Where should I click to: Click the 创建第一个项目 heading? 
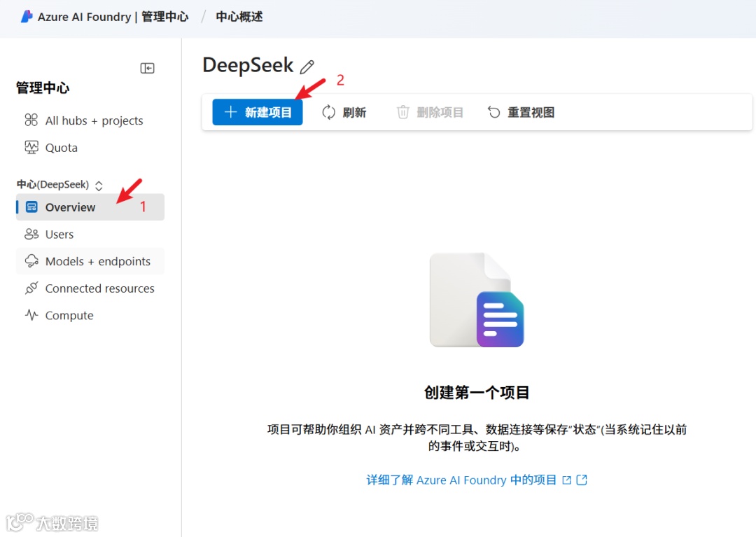477,392
